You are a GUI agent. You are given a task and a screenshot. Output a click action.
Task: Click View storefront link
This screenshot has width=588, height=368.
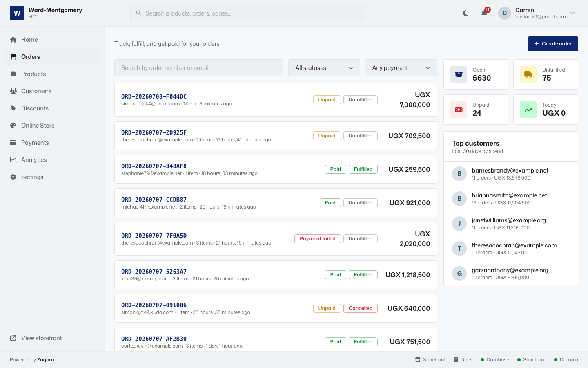point(52,338)
